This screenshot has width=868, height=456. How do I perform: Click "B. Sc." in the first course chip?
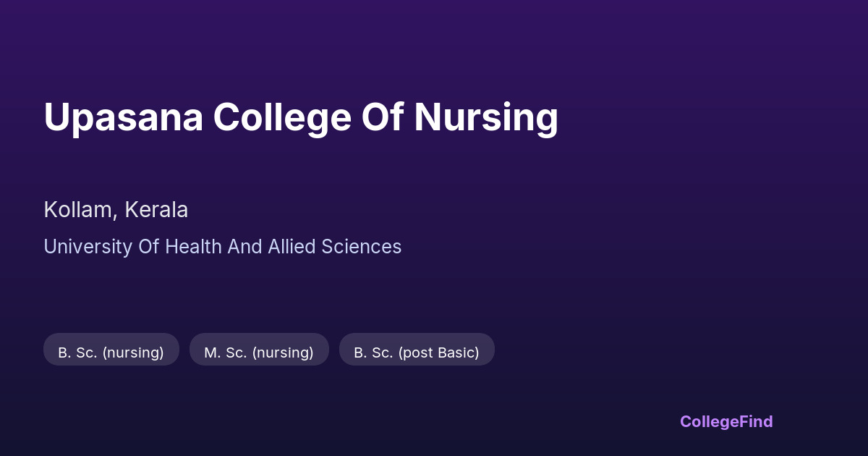[x=77, y=352]
